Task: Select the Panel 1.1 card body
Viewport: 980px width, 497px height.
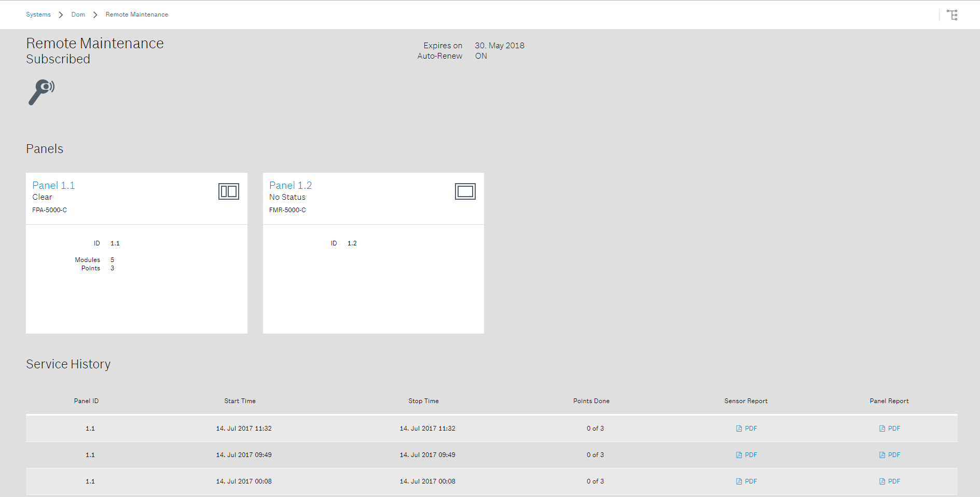Action: [x=136, y=291]
